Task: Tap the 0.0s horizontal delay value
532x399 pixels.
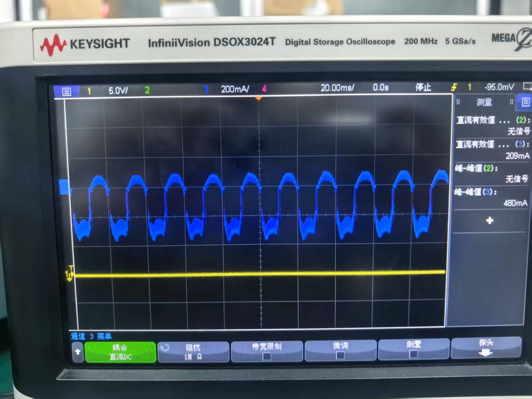Action: pyautogui.click(x=381, y=87)
